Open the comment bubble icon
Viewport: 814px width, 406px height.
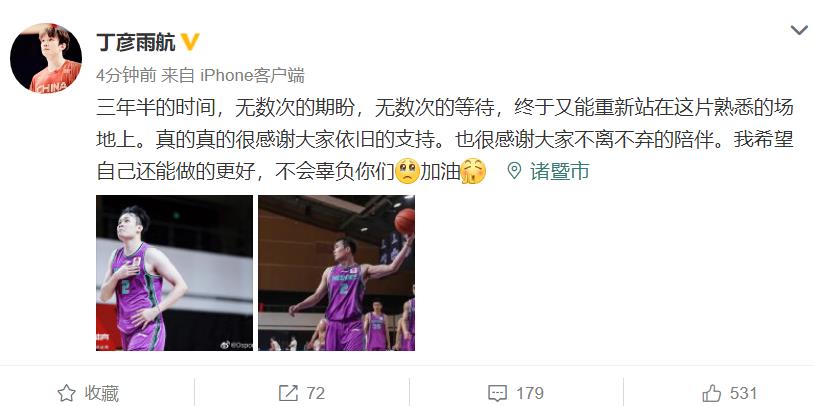click(x=498, y=393)
